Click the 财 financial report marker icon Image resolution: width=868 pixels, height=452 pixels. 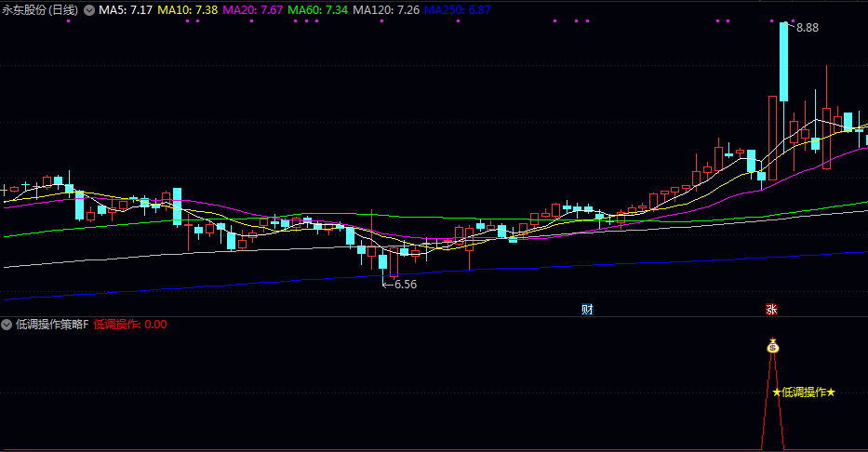(587, 310)
